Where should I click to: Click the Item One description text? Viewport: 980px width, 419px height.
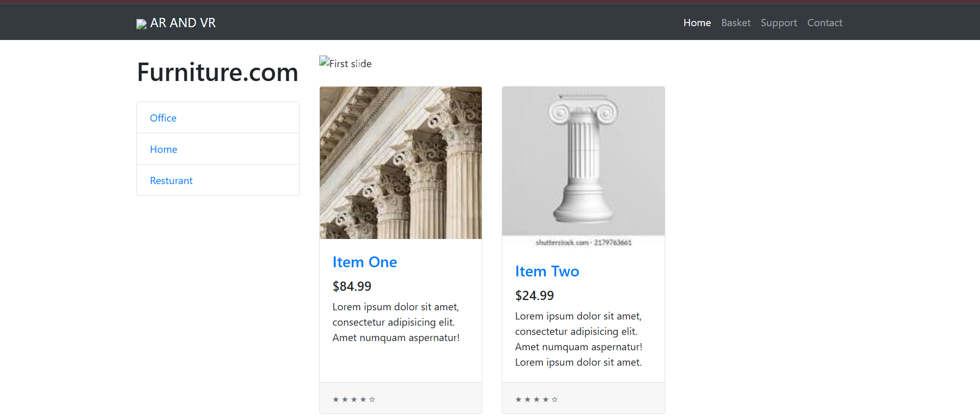pyautogui.click(x=396, y=322)
